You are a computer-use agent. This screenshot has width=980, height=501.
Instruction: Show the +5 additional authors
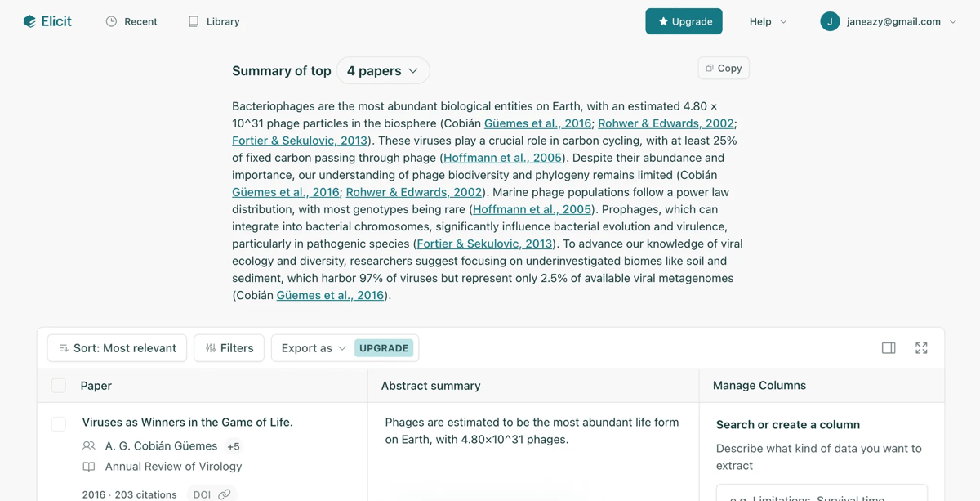click(x=234, y=446)
